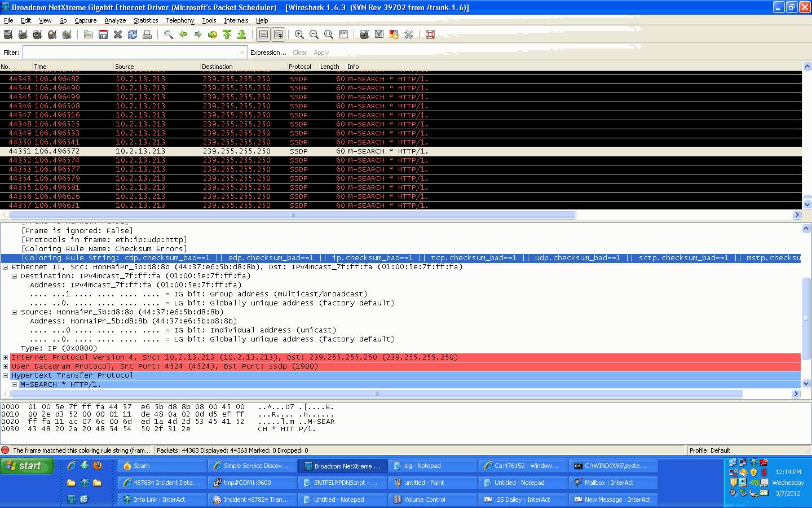Sort packets by Protocol column
812x508 pixels.
pos(303,67)
